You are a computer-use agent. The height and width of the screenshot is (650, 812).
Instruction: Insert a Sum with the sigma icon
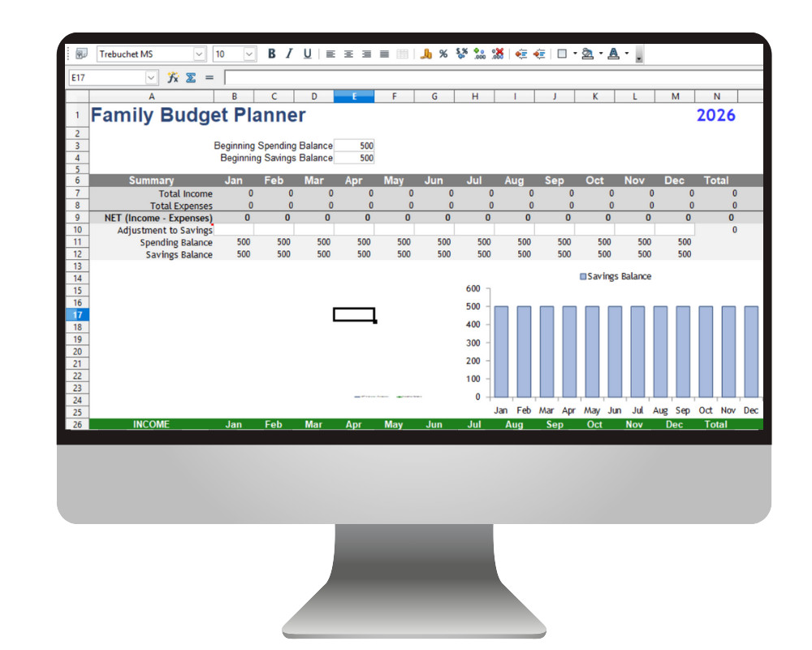coord(191,77)
